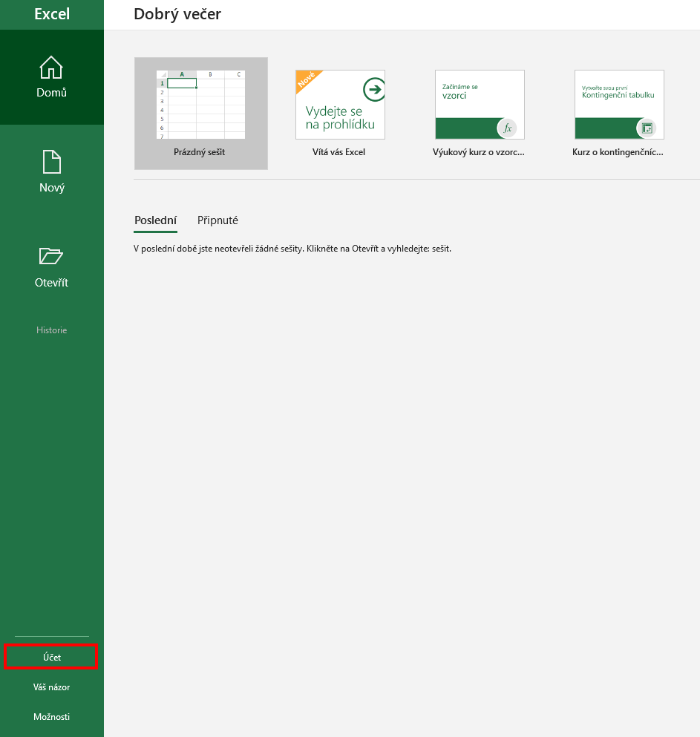Click the arrow circle icon on tour thumbnail
Viewport: 700px width, 737px height.
374,89
